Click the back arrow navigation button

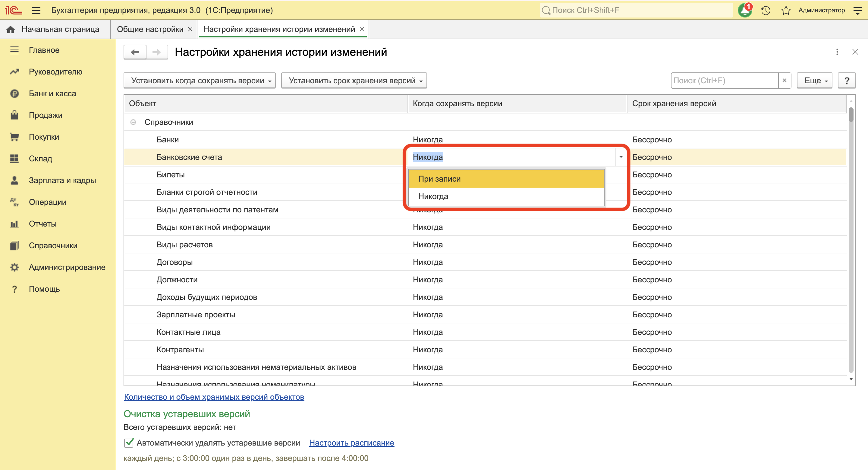tap(135, 52)
